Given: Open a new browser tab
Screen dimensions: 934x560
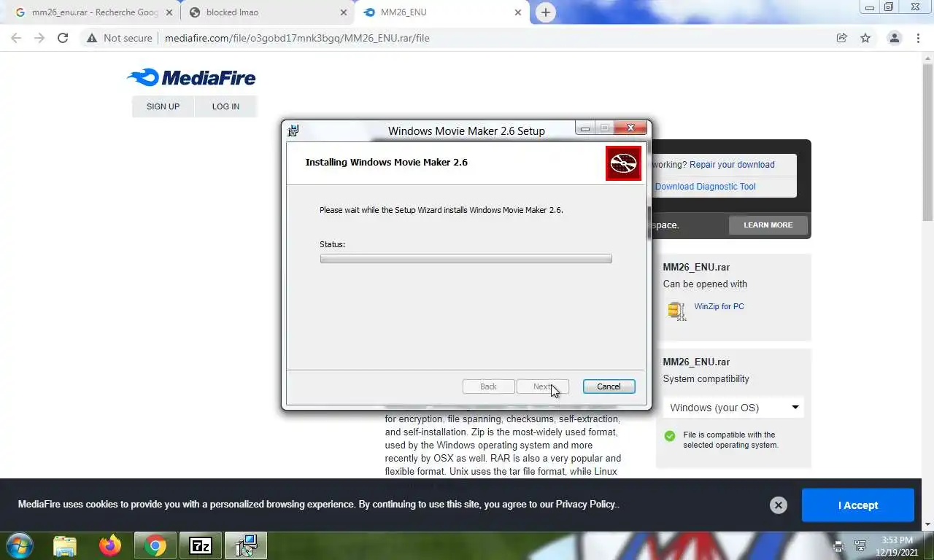Looking at the screenshot, I should click(545, 12).
